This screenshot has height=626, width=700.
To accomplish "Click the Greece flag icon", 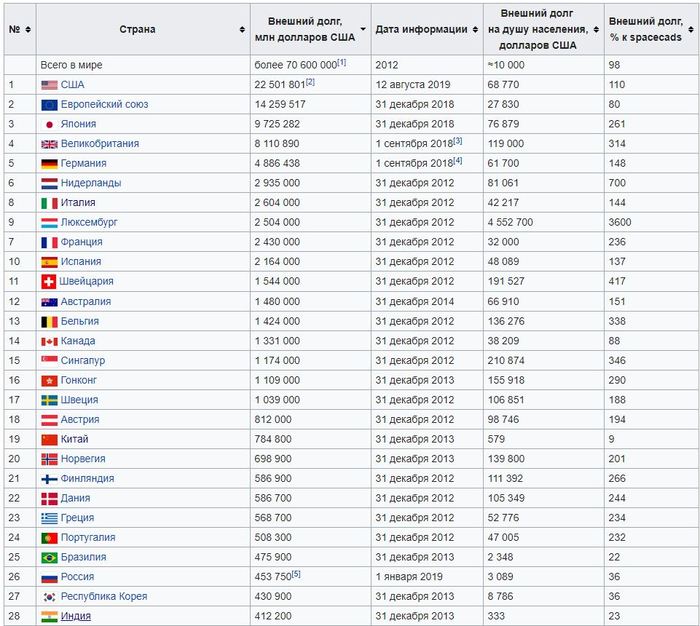I will tap(49, 518).
